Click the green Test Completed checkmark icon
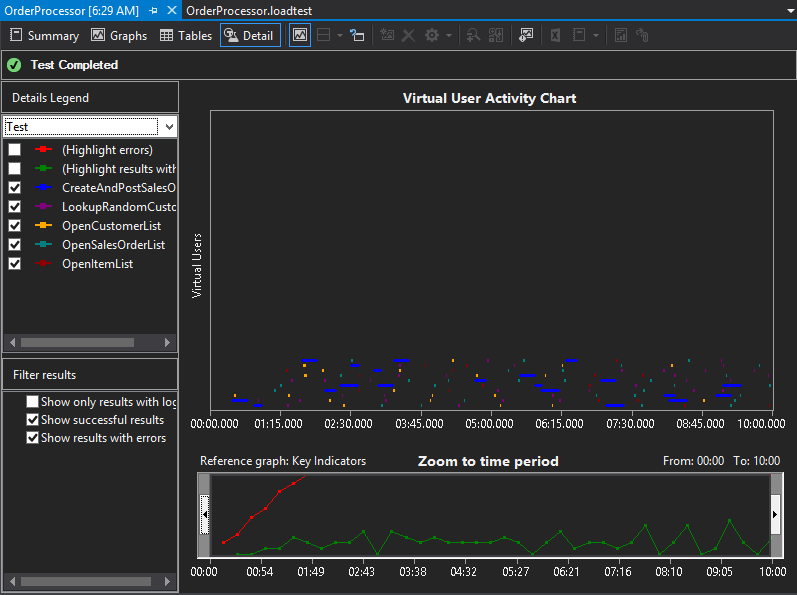Image resolution: width=797 pixels, height=595 pixels. [x=14, y=65]
